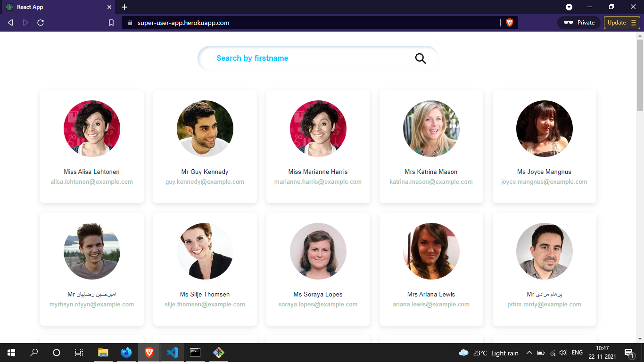
Task: Click Miss Marianne Harris's profile photo
Action: click(x=318, y=129)
